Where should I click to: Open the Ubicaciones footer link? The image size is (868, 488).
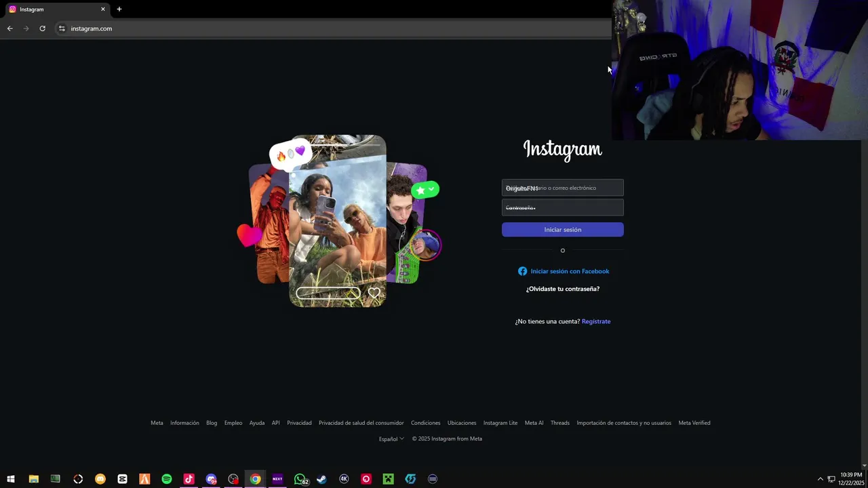pos(462,423)
